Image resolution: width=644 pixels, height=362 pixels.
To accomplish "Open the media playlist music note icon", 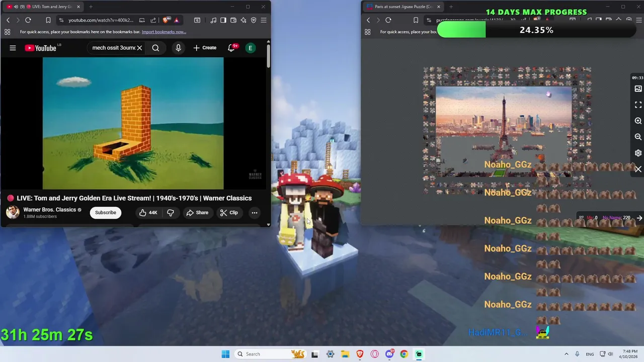I will coord(214,20).
